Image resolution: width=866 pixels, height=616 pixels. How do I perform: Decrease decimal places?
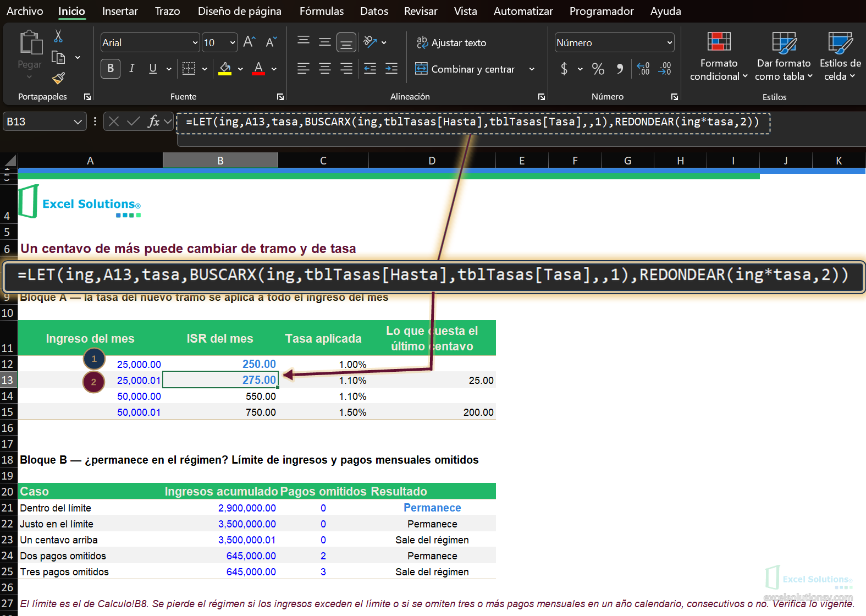point(665,69)
